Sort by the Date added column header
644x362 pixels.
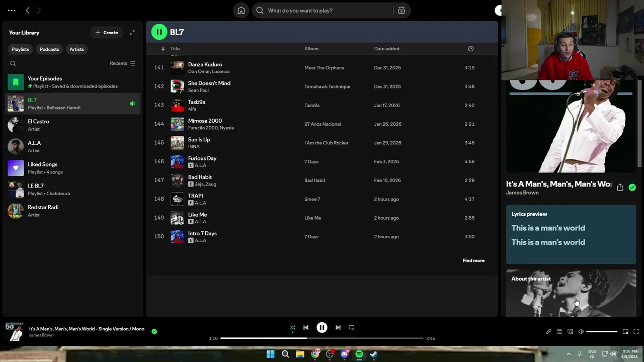tap(386, 49)
